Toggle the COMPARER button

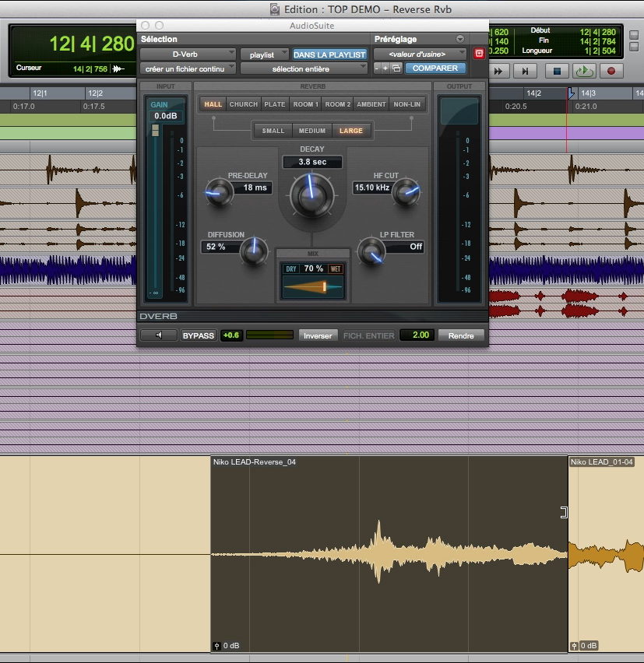tap(435, 68)
